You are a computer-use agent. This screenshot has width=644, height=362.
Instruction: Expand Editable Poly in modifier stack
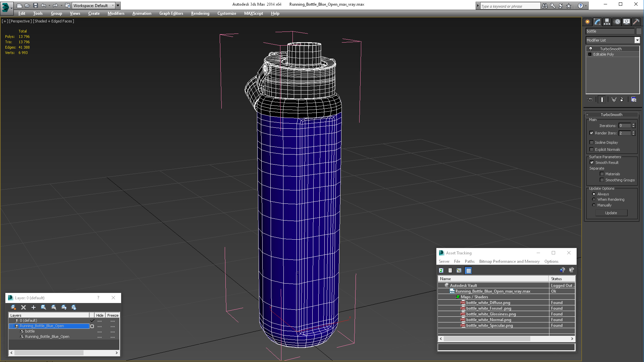[x=590, y=54]
